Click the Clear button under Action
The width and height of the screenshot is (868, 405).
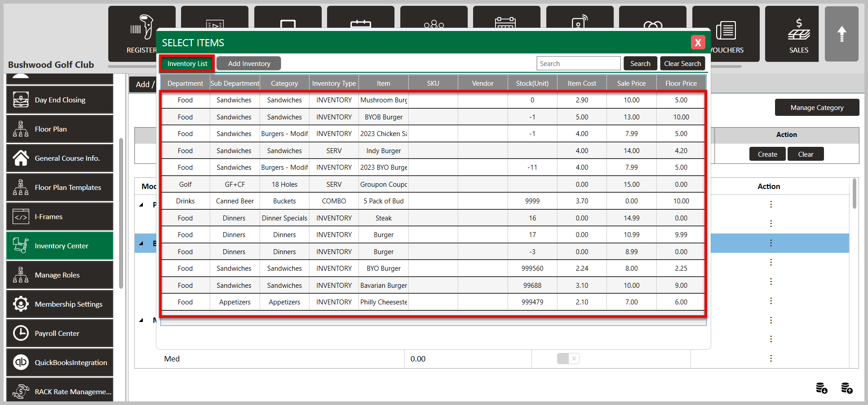point(806,154)
